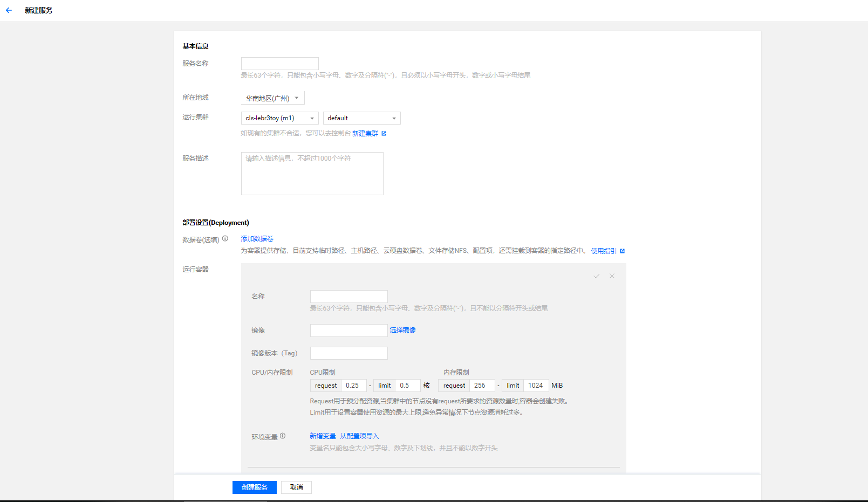The image size is (868, 502).
Task: Click the 新建集群 link
Action: pyautogui.click(x=365, y=133)
